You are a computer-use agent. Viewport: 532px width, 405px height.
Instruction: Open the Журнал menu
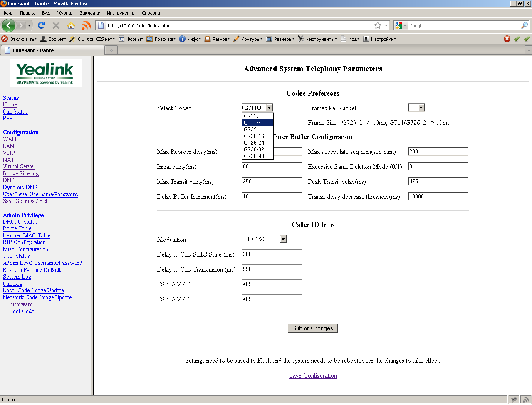click(65, 13)
